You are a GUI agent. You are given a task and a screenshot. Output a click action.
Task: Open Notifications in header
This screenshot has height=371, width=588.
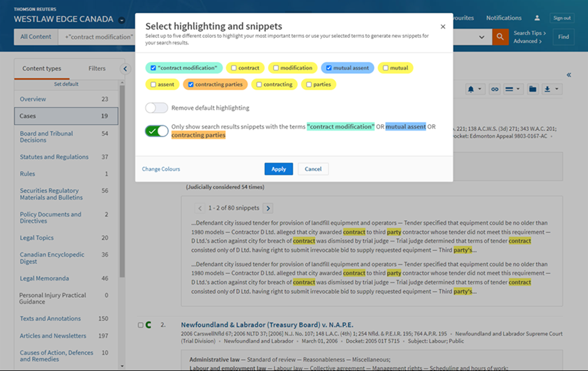pyautogui.click(x=504, y=18)
